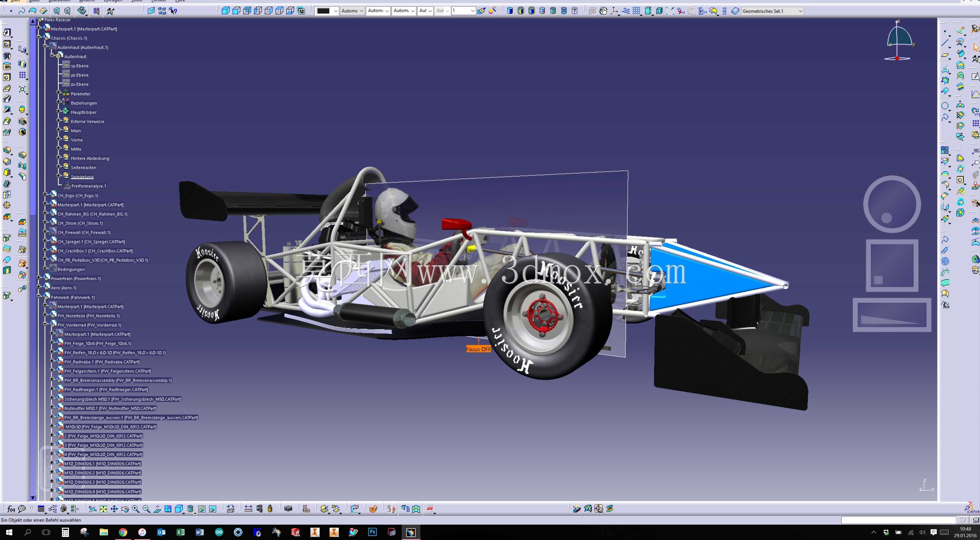Select Nutmutter M50.1 tree item
Screen dimensions: 980x540
110,409
